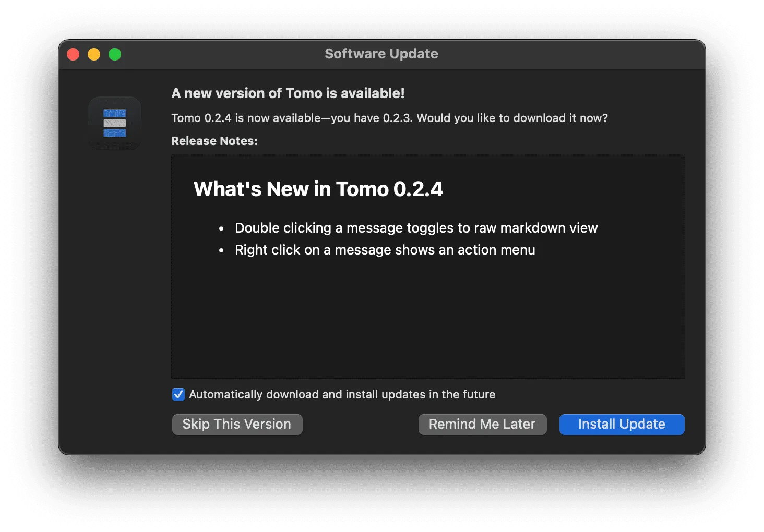The image size is (764, 532).
Task: Click the "Tomo 0.2.4 is now available" sentence
Action: pos(389,118)
